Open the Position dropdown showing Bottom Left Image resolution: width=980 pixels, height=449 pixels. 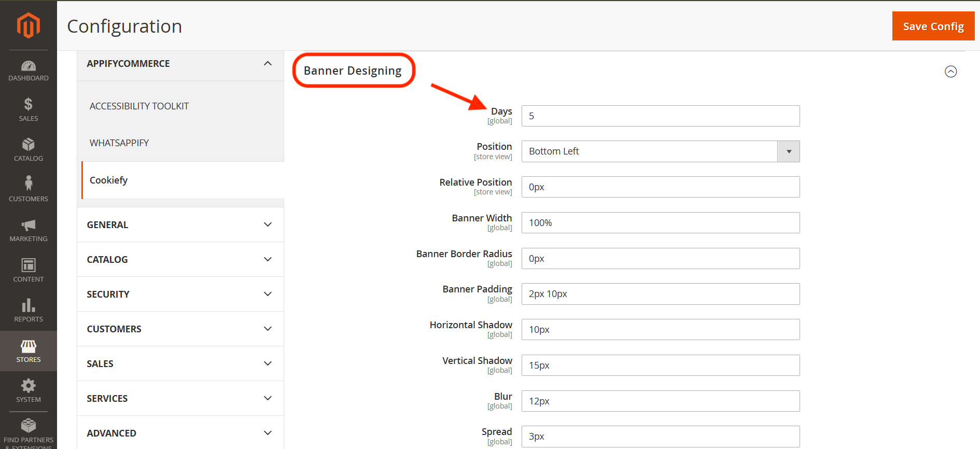(661, 151)
